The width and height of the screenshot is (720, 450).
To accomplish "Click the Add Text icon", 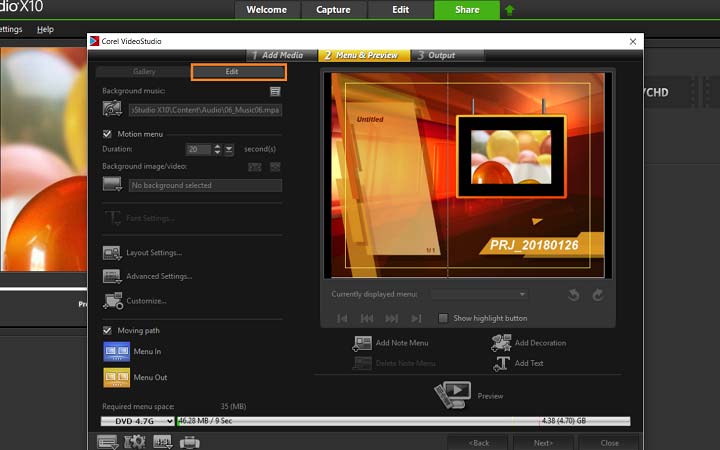I will pyautogui.click(x=502, y=363).
